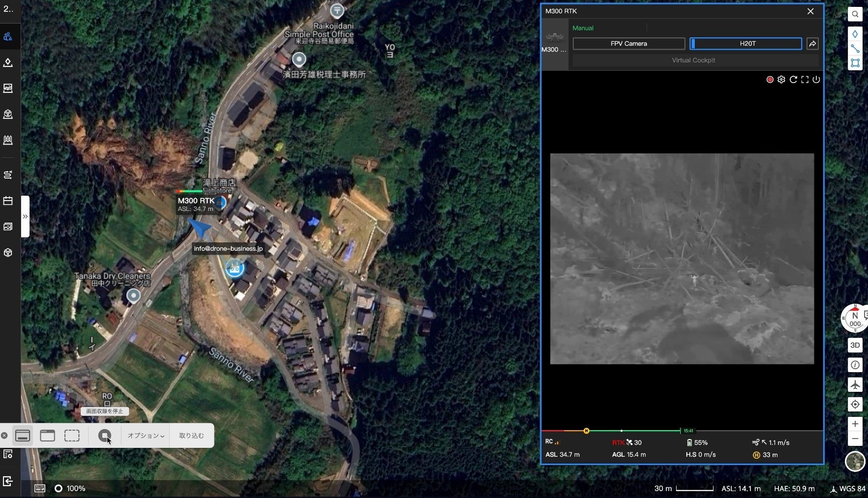Open the map search tool
Viewport: 868px width, 498px height.
(855, 14)
